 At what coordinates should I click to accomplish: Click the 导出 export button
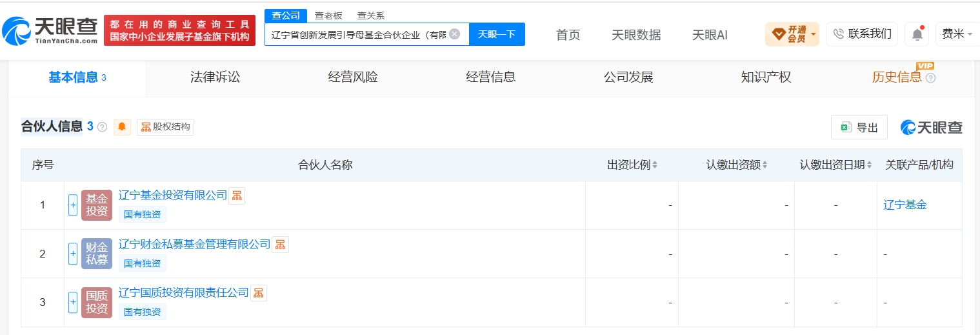[859, 127]
